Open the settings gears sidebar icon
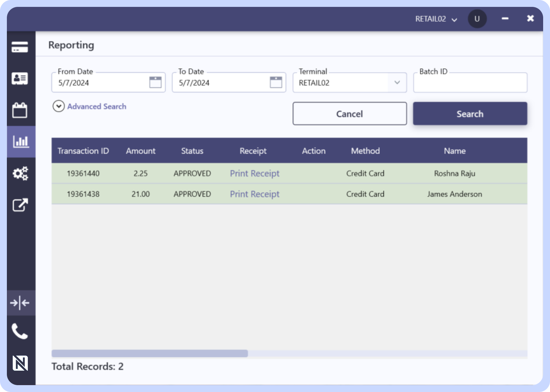Image resolution: width=550 pixels, height=392 pixels. click(x=20, y=173)
